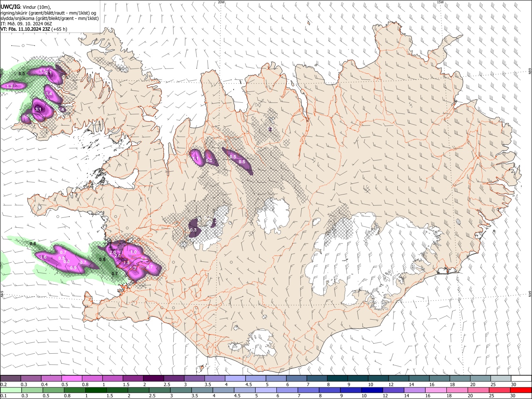Pick the bottom-row bright red swatch labeled 30
Screen dimensions: 532x399
click(x=521, y=390)
